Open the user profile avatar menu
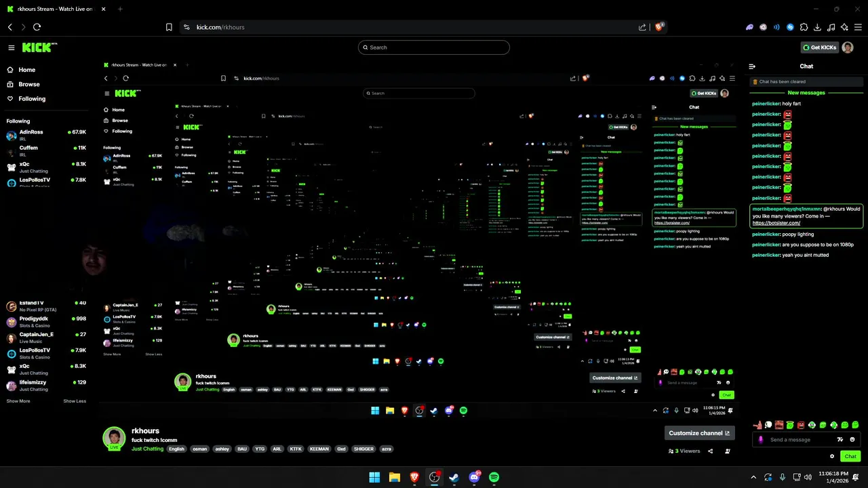The width and height of the screenshot is (868, 488). (x=848, y=47)
